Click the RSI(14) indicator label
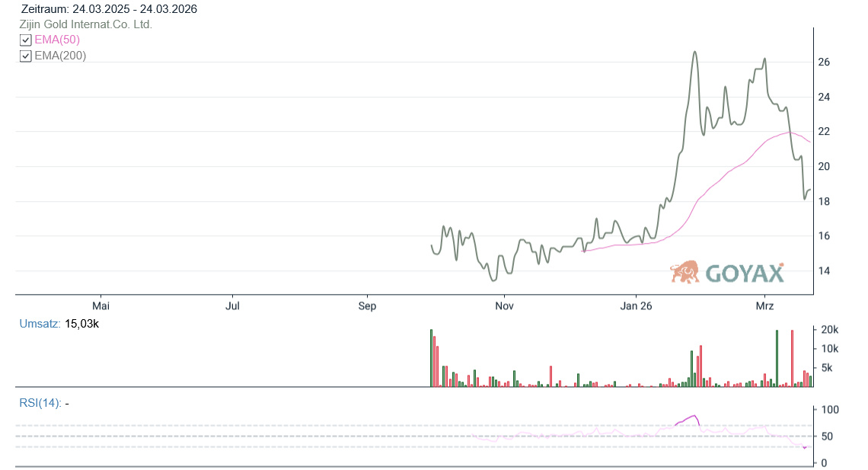Viewport: 868px width, 470px height. click(40, 403)
